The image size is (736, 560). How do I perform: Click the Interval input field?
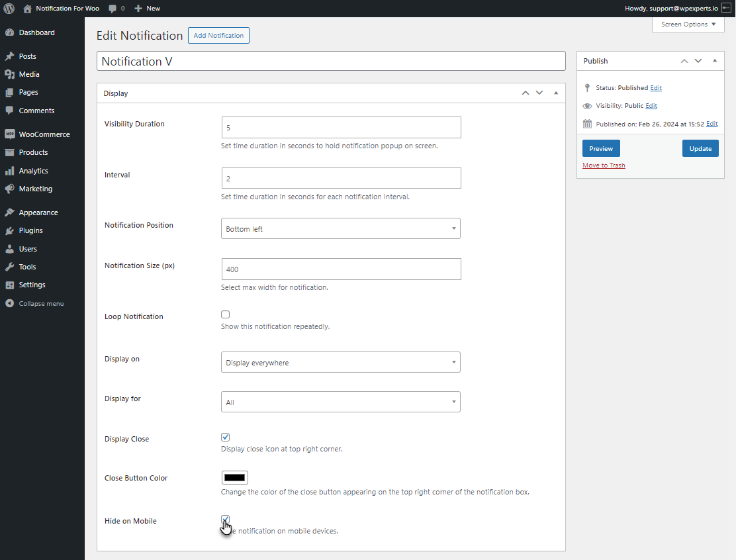coord(342,178)
